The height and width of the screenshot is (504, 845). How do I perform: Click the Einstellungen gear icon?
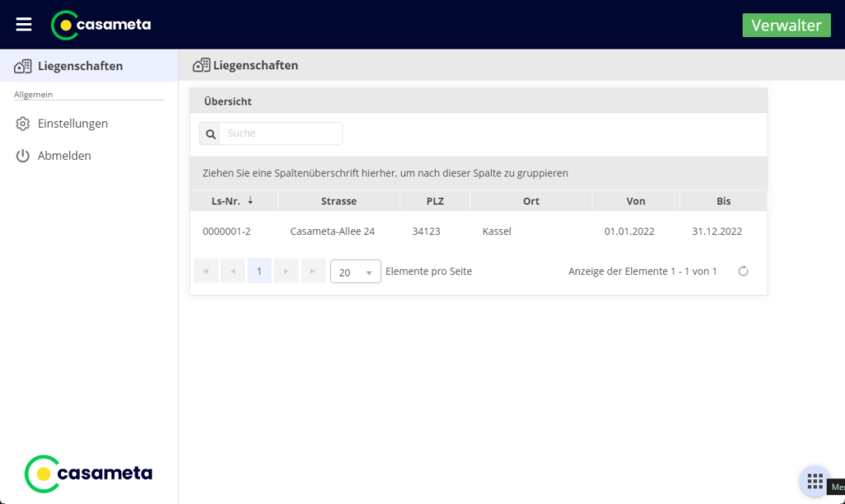(x=22, y=124)
